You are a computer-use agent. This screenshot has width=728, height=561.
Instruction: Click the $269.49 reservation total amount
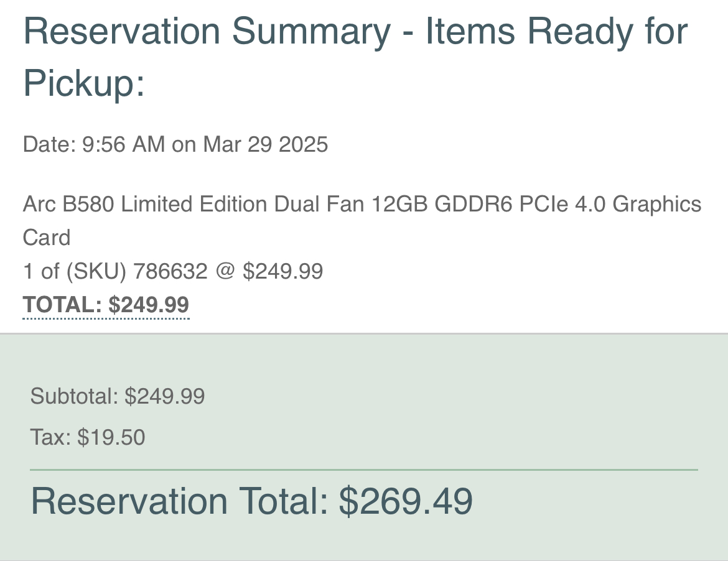tap(406, 501)
